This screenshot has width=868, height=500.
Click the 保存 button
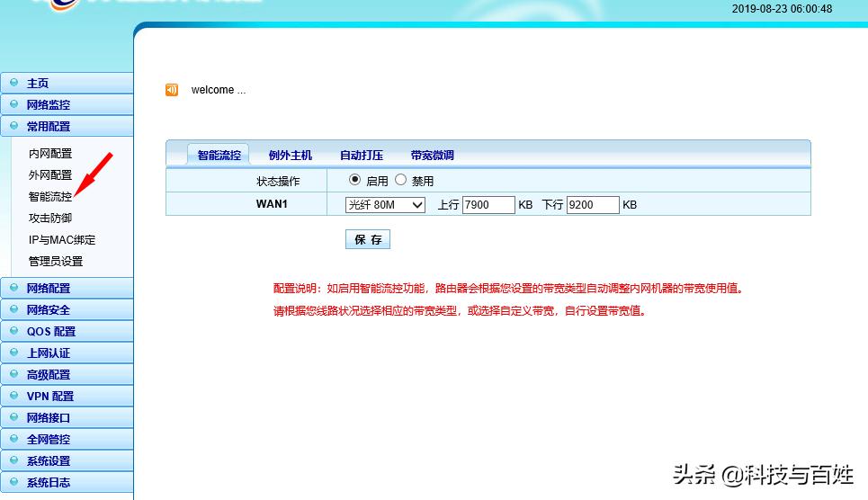[x=368, y=239]
